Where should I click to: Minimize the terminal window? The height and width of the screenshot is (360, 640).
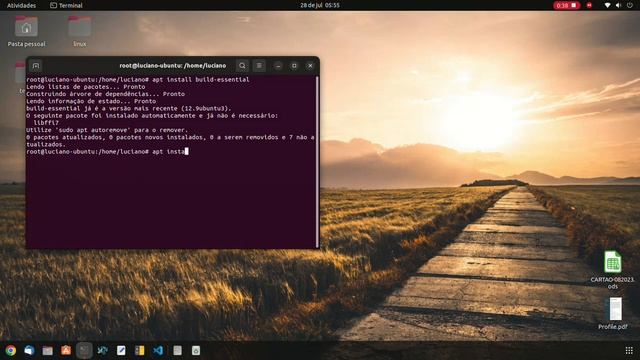(x=278, y=66)
